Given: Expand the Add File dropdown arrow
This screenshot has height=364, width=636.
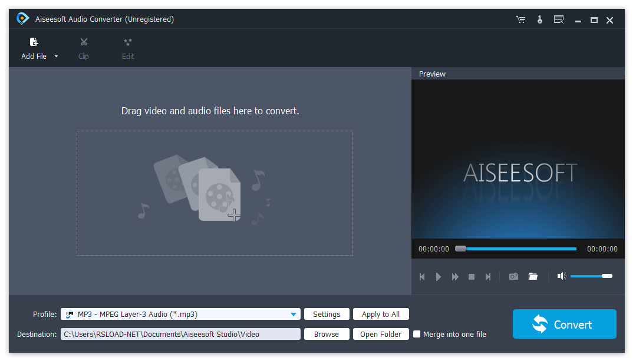Looking at the screenshot, I should click(x=55, y=57).
